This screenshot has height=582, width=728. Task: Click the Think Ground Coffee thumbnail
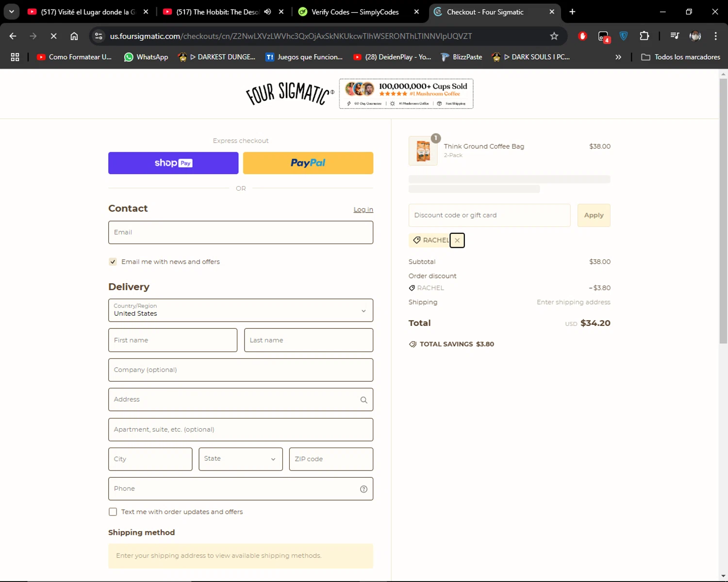423,151
